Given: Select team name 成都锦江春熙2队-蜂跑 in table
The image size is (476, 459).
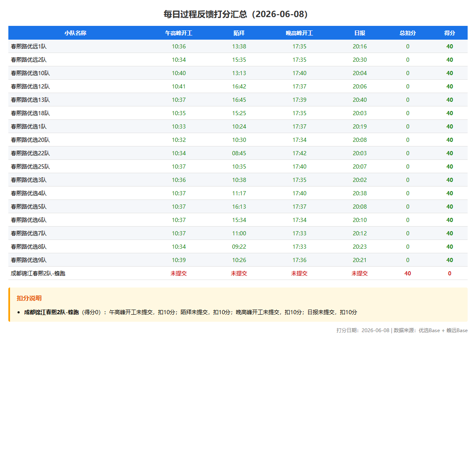Looking at the screenshot, I should pyautogui.click(x=38, y=273).
